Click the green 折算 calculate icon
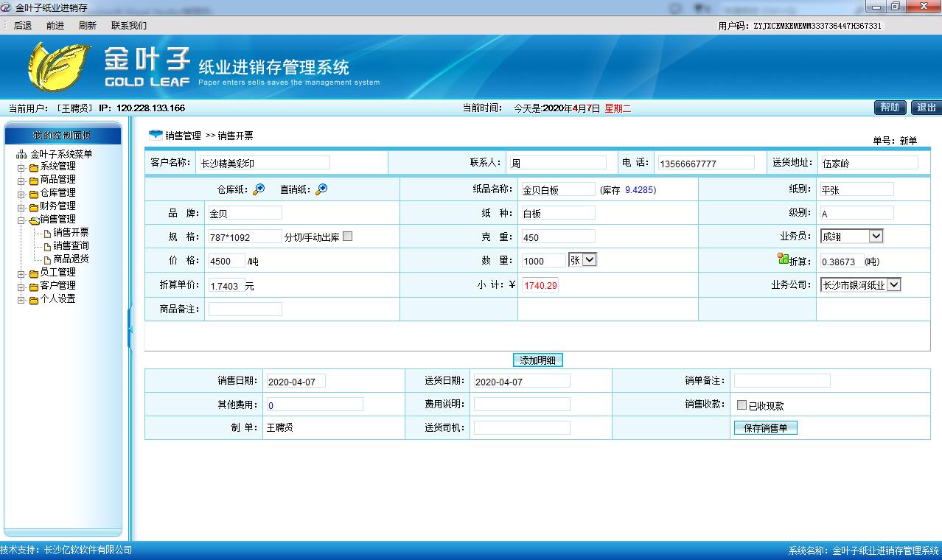 click(x=783, y=259)
